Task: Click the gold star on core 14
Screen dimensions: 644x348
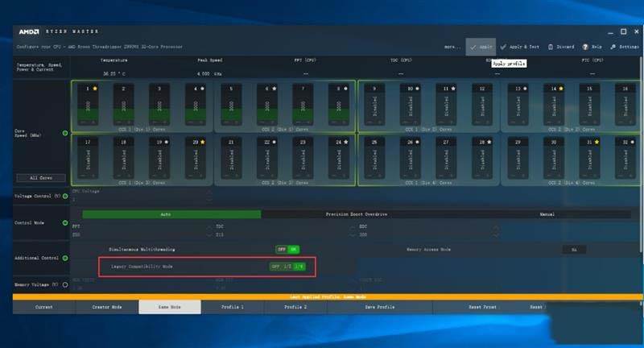Action: 563,87
